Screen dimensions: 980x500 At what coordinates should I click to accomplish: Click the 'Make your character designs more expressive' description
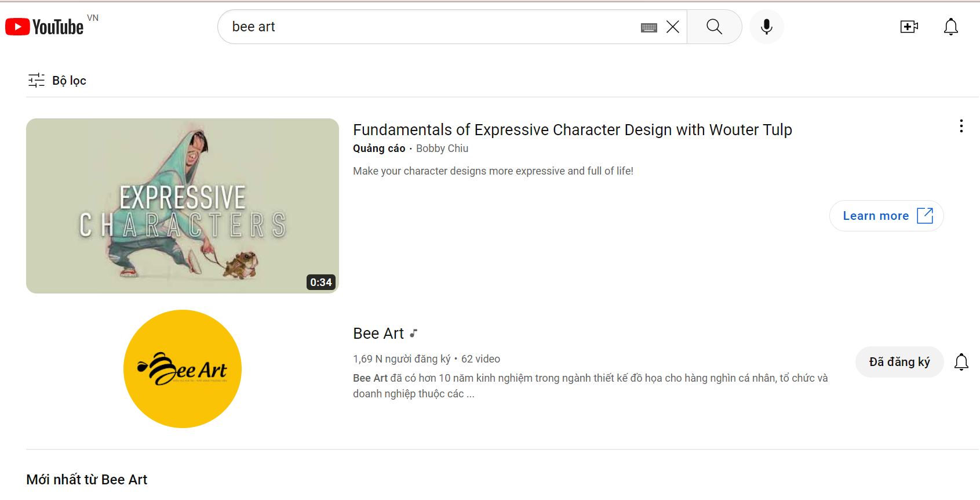(493, 171)
